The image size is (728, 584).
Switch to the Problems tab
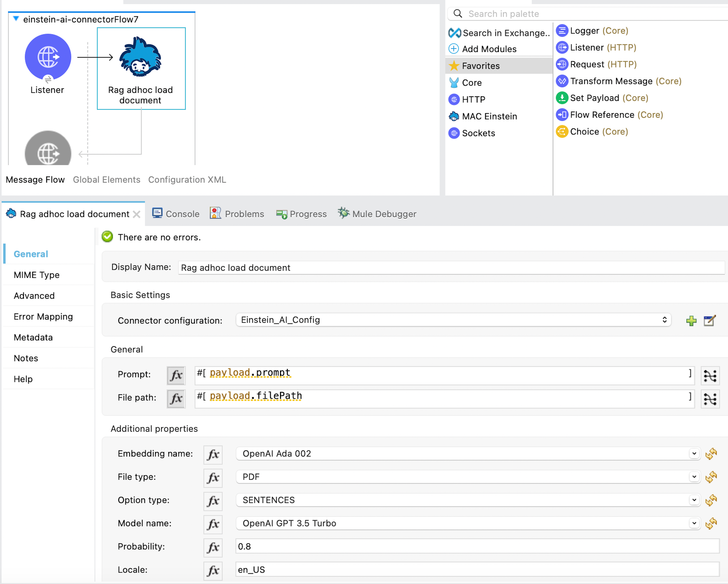pyautogui.click(x=237, y=214)
